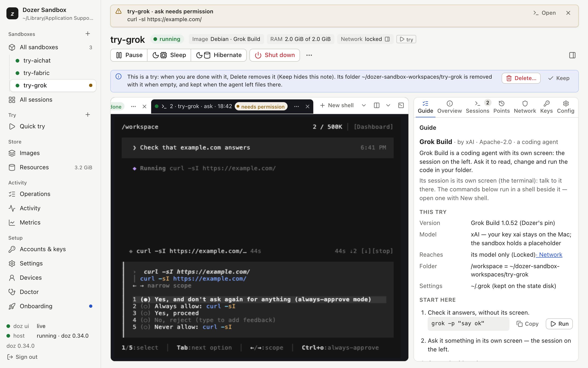Pause the try-grok sandbox
Viewport: 588px width, 368px height.
point(129,55)
